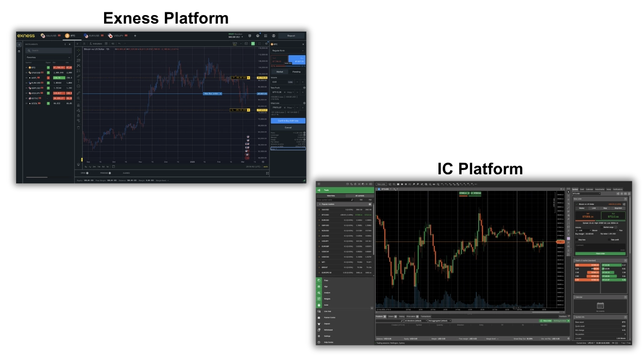Click the Deposit button in Exness
The width and height of the screenshot is (644, 362).
[291, 36]
